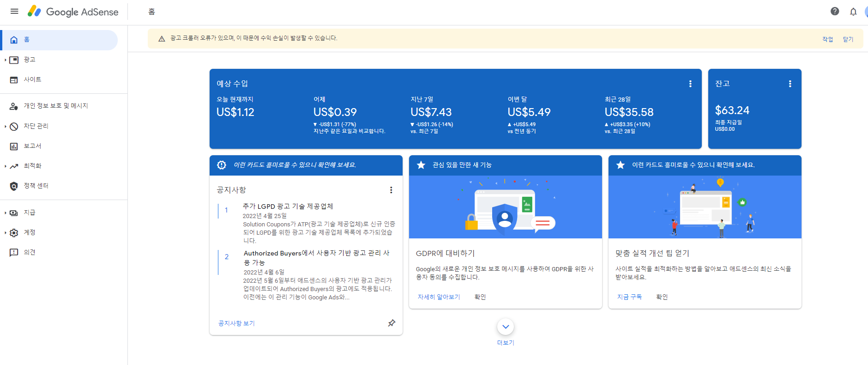
Task: Expand the 최적화 sidebar arrow
Action: pos(5,166)
